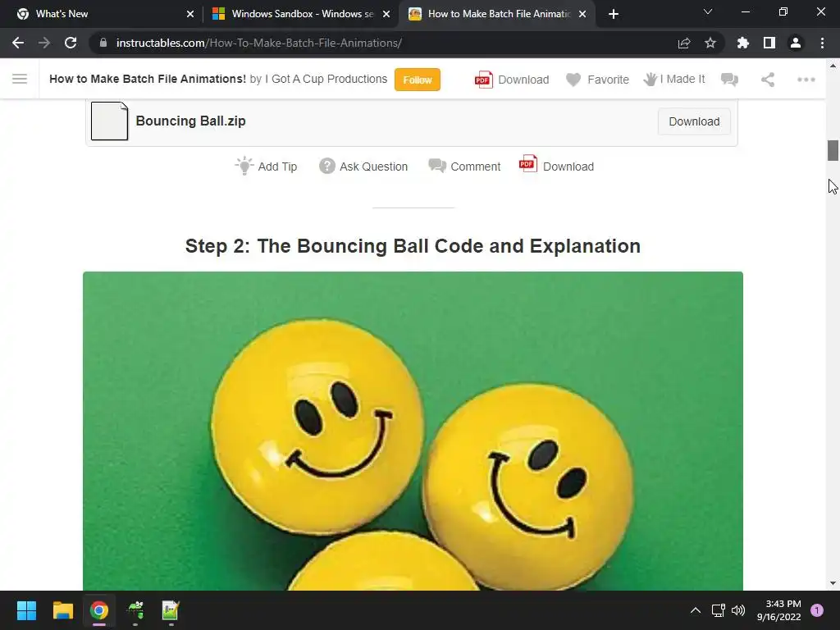Reload the Instructables page
Image resolution: width=840 pixels, height=630 pixels.
click(71, 43)
